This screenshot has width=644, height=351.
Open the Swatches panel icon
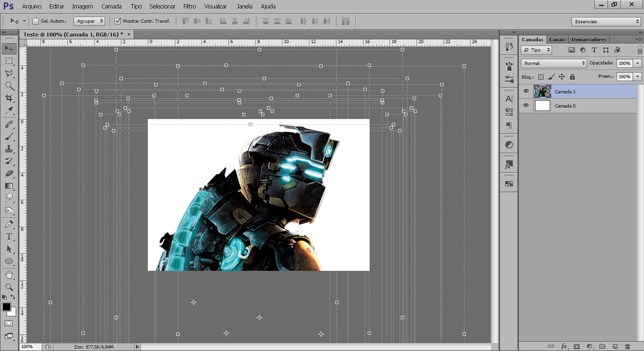(x=509, y=184)
